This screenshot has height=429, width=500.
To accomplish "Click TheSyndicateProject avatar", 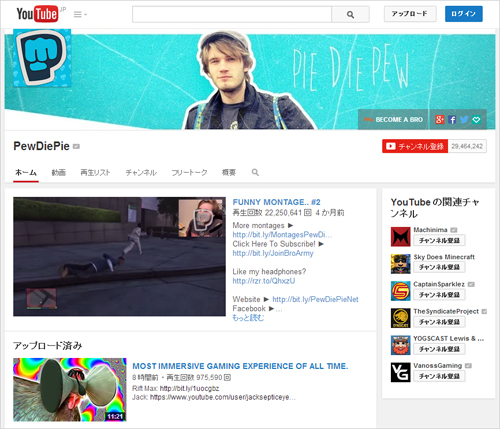I will click(400, 318).
